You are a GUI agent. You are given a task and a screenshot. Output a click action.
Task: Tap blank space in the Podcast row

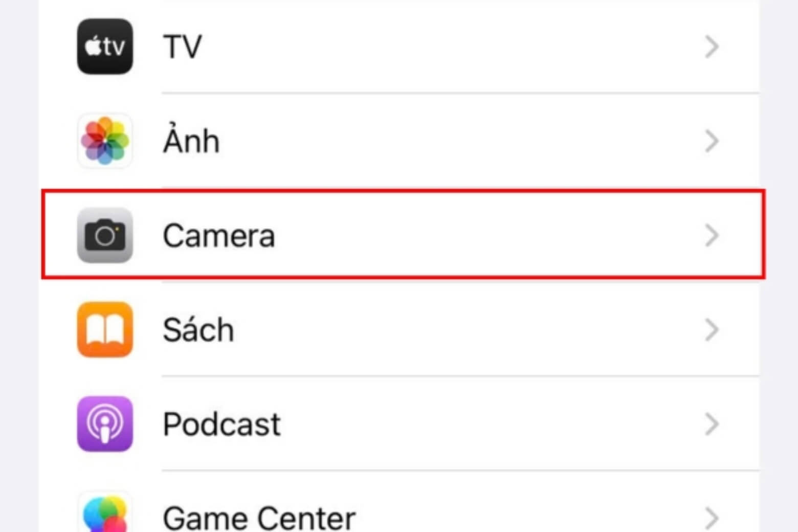[486, 424]
